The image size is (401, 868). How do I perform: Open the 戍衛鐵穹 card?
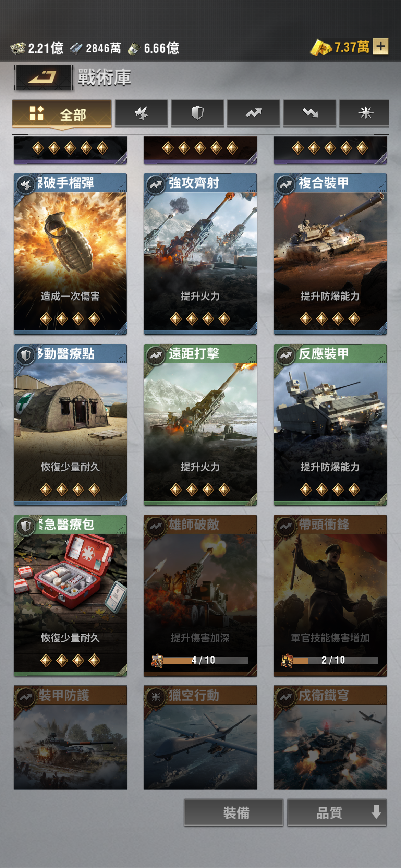[330, 737]
